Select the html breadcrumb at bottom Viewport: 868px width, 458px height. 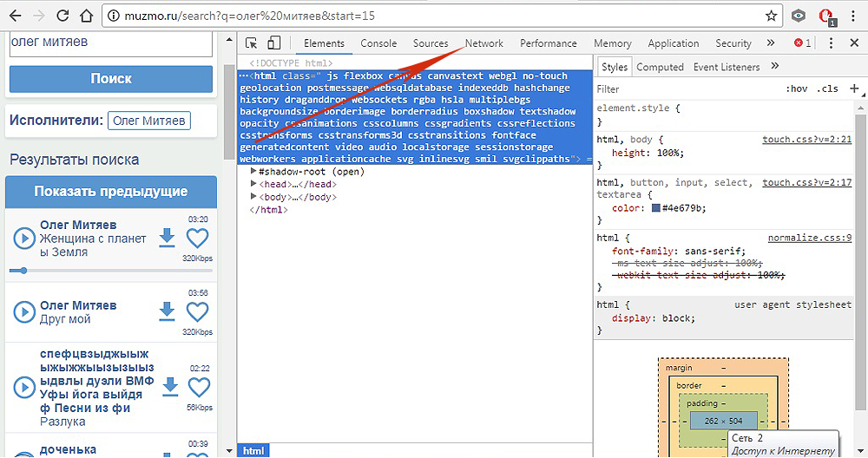pos(253,451)
